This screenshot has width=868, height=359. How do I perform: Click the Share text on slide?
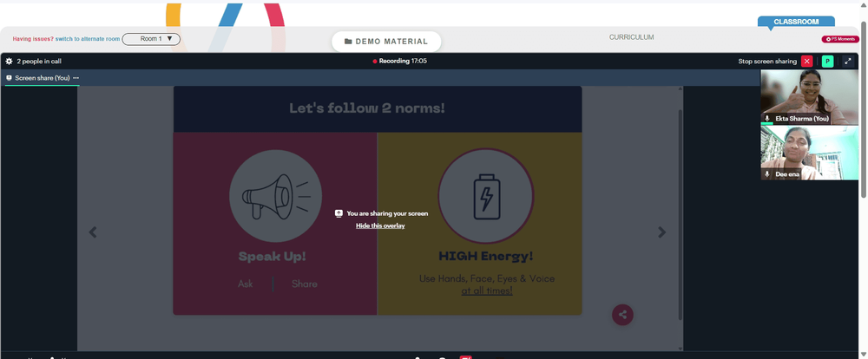point(305,284)
